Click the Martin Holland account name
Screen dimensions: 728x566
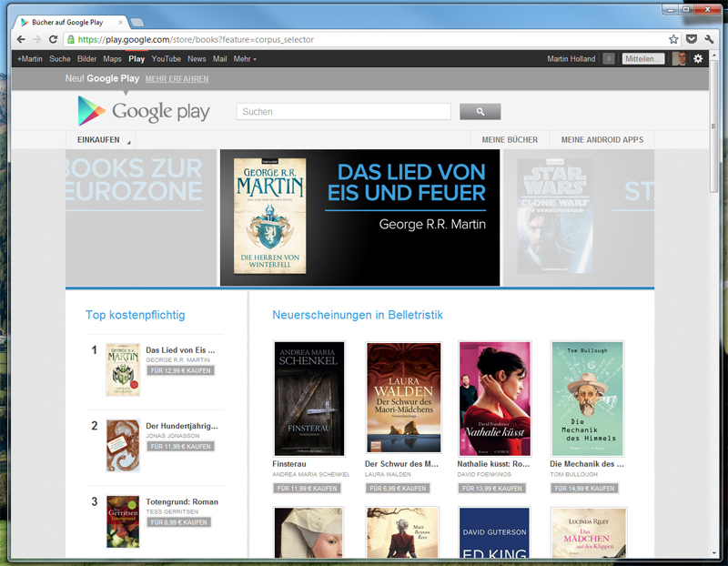(x=571, y=59)
